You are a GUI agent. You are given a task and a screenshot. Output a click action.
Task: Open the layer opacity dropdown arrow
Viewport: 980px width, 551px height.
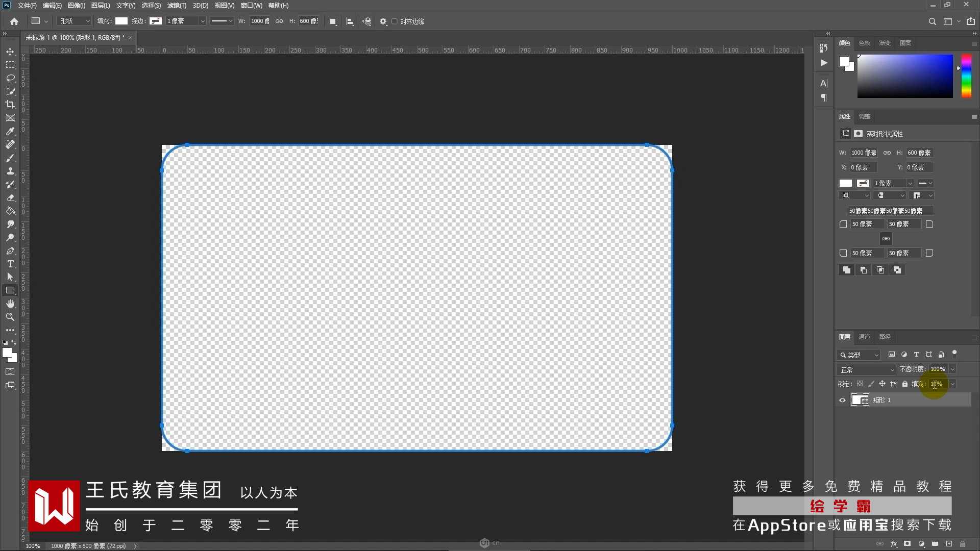point(952,369)
